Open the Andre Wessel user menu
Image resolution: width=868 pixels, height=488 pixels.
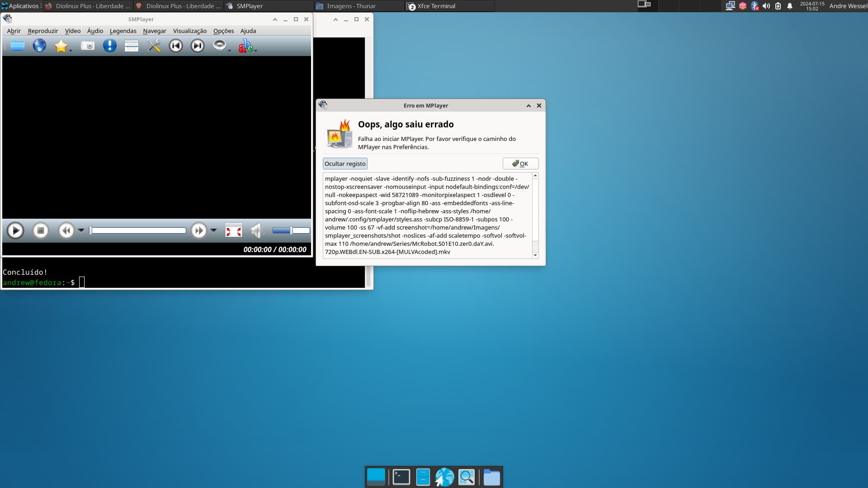(848, 6)
